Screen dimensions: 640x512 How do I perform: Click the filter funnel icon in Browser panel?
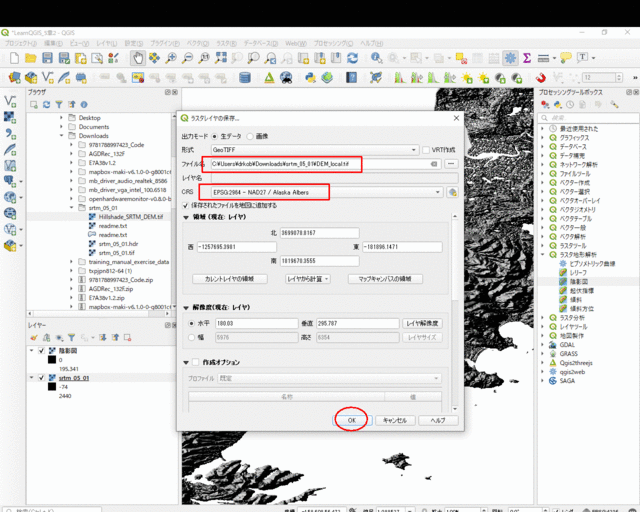[x=59, y=105]
